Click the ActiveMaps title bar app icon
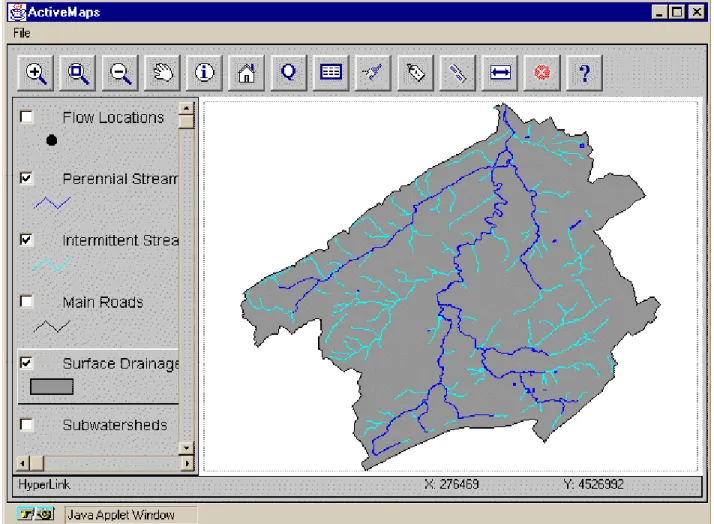 coord(17,12)
